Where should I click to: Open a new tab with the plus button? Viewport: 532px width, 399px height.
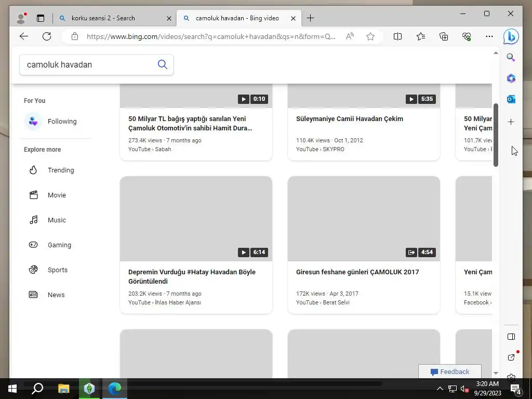click(310, 18)
